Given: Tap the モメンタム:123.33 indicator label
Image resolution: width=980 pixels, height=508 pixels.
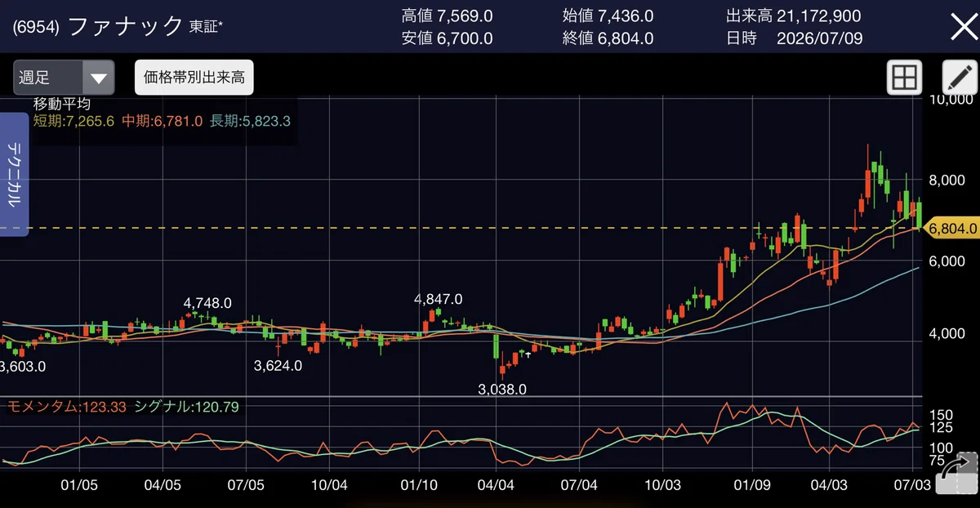Looking at the screenshot, I should point(66,406).
